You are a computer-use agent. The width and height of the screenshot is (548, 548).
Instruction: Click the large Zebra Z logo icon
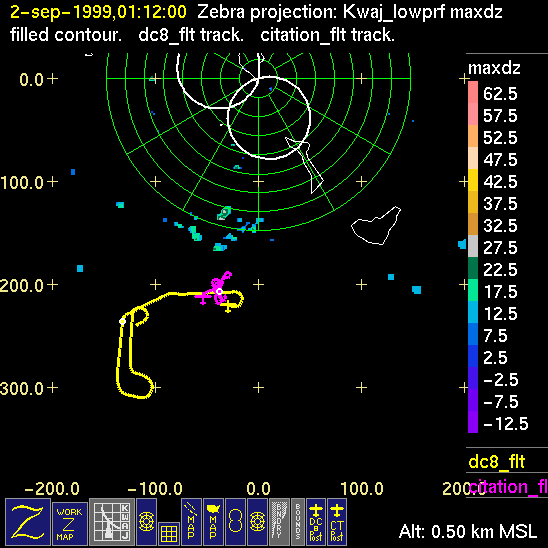pyautogui.click(x=28, y=522)
